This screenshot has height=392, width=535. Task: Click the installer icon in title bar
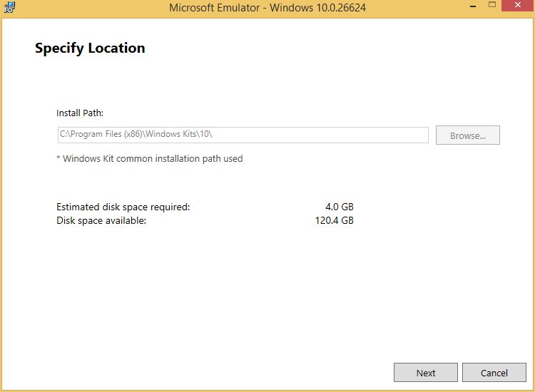[9, 7]
